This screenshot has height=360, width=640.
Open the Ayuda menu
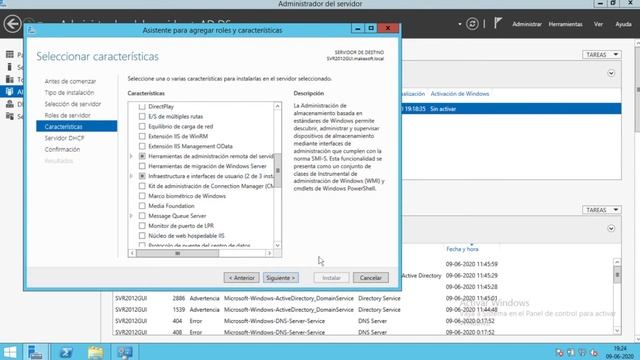[x=623, y=24]
